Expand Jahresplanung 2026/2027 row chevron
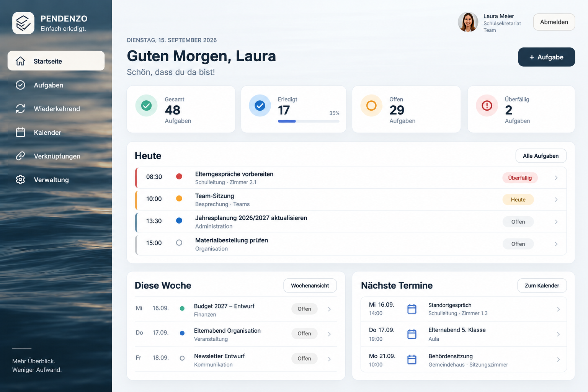The image size is (588, 392). pos(556,222)
